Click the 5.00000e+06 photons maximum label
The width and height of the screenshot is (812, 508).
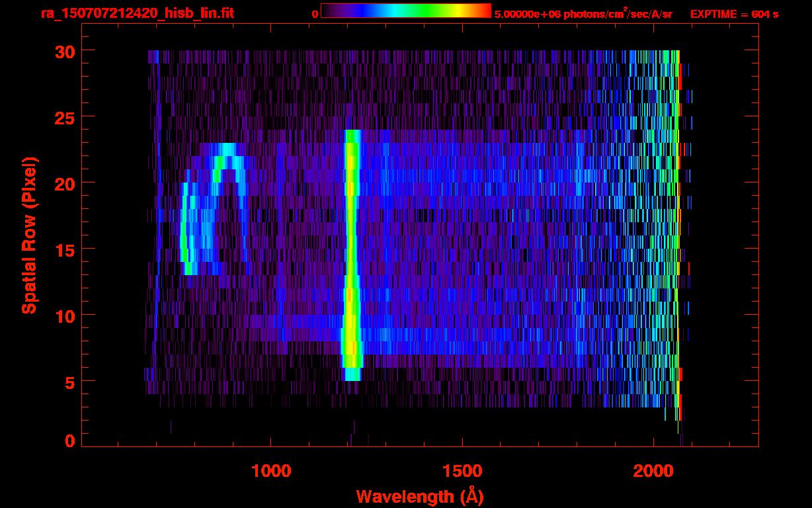point(583,14)
